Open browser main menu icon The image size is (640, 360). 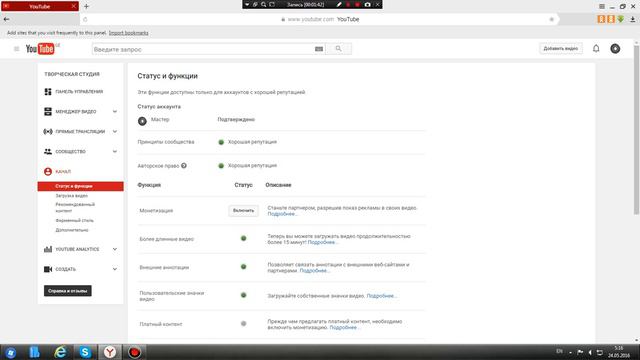point(602,7)
